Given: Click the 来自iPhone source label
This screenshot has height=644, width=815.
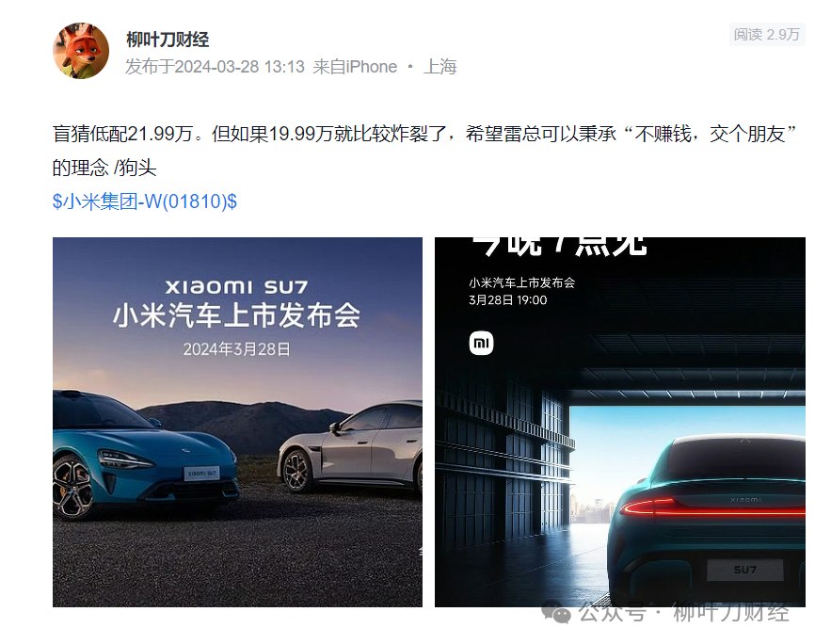Looking at the screenshot, I should coord(355,67).
